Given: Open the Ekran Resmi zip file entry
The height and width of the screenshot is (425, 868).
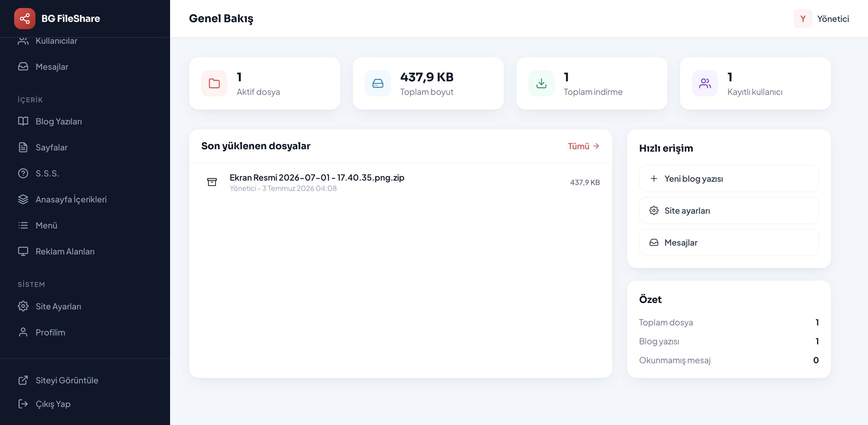Looking at the screenshot, I should [x=401, y=182].
